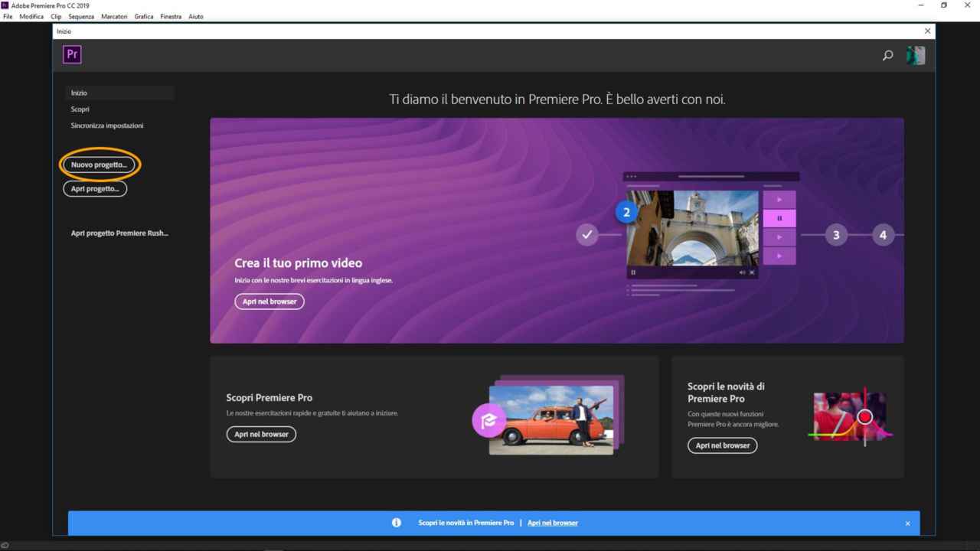
Task: Open the user profile avatar
Action: [x=916, y=55]
